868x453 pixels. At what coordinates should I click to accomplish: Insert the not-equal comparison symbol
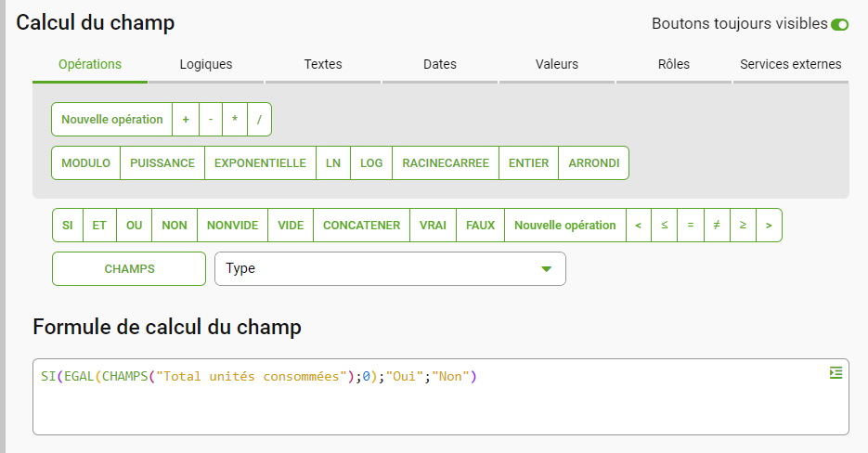(x=717, y=225)
